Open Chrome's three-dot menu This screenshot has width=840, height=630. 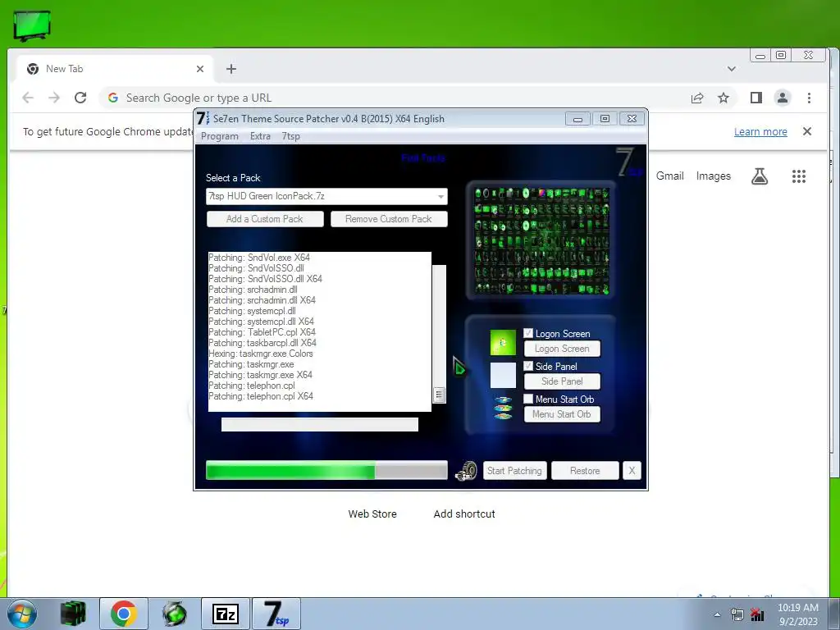click(x=809, y=98)
